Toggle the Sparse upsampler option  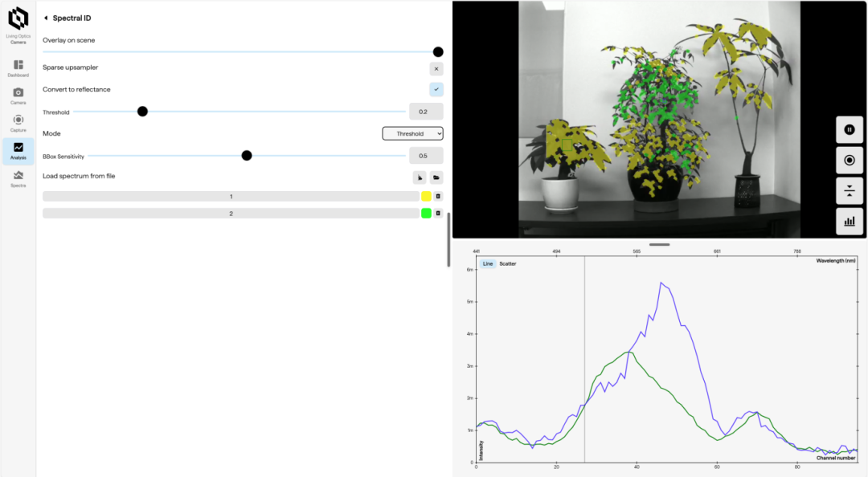(436, 69)
